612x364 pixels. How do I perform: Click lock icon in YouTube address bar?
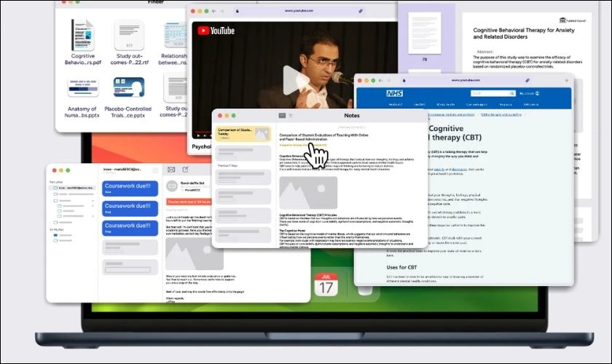238,12
